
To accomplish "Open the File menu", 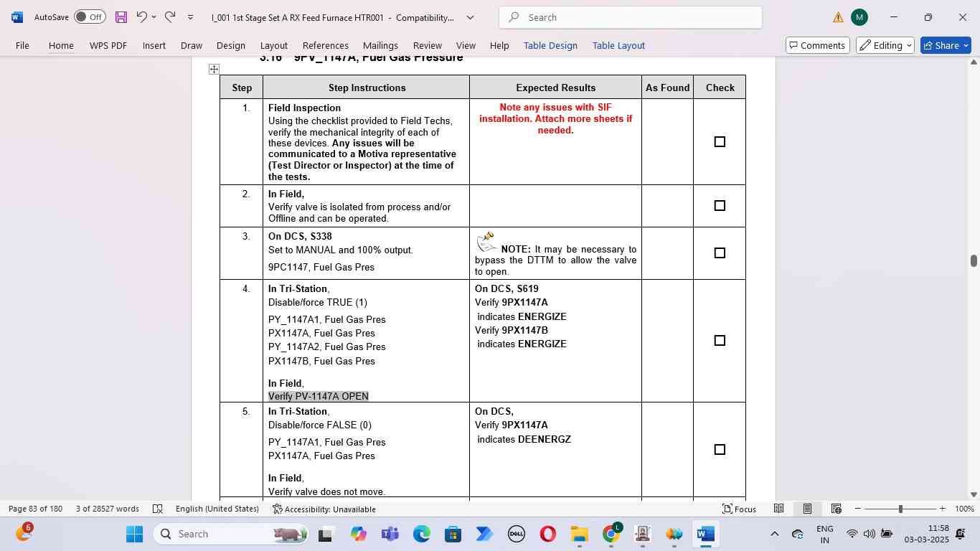I will tap(22, 45).
